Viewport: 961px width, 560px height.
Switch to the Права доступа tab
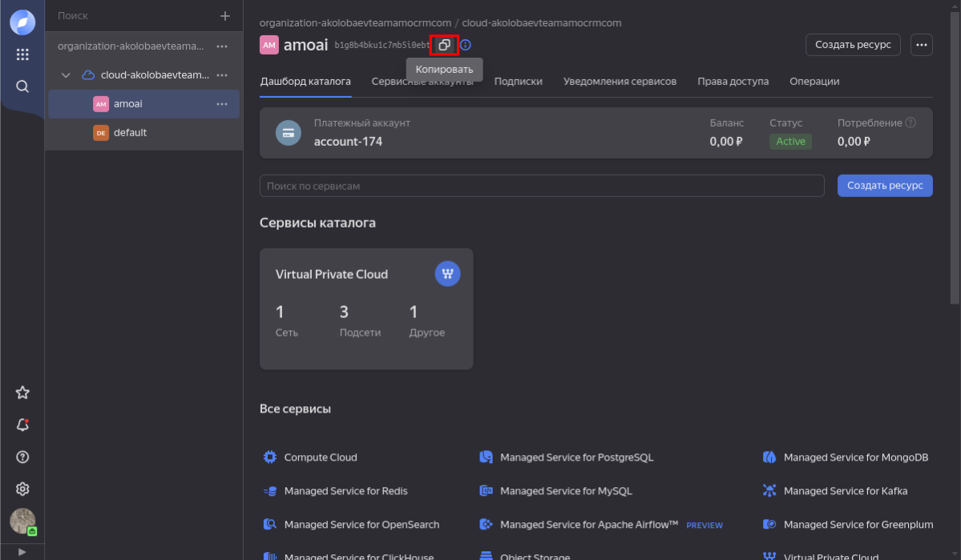[733, 81]
